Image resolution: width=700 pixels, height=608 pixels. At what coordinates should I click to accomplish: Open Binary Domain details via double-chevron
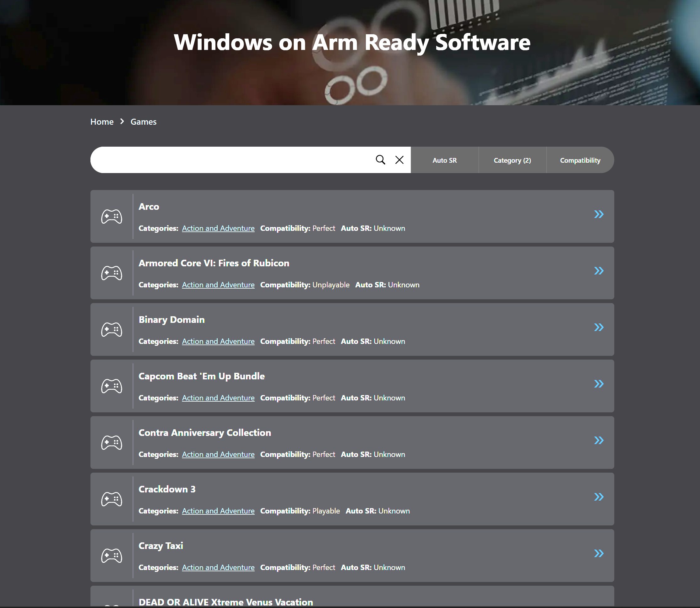click(599, 328)
